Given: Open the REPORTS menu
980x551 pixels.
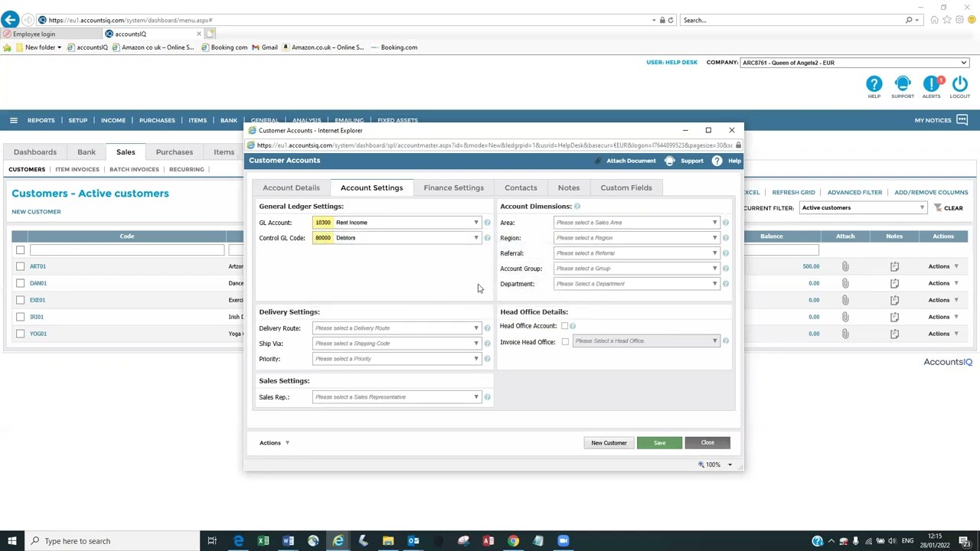Looking at the screenshot, I should pyautogui.click(x=41, y=120).
